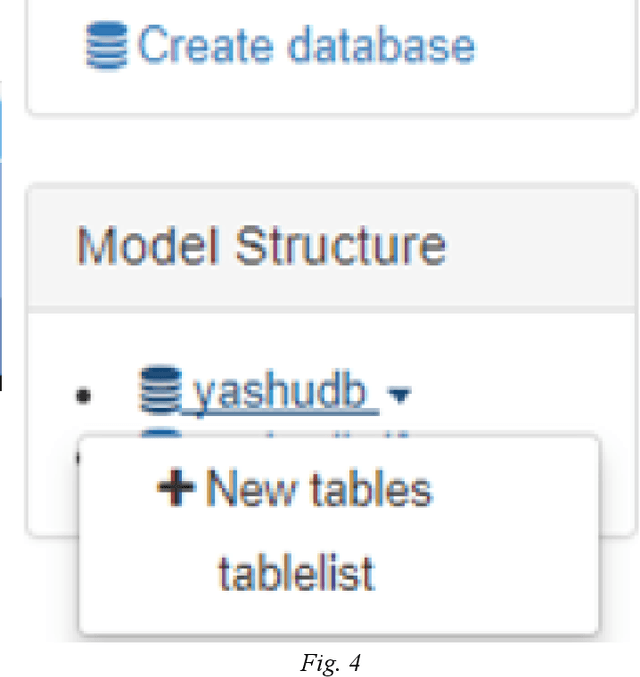Open the Create database link

[305, 46]
